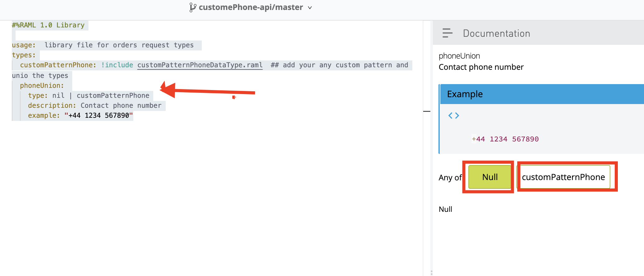This screenshot has width=644, height=276.
Task: Click the blue Example header bar
Action: (x=542, y=94)
